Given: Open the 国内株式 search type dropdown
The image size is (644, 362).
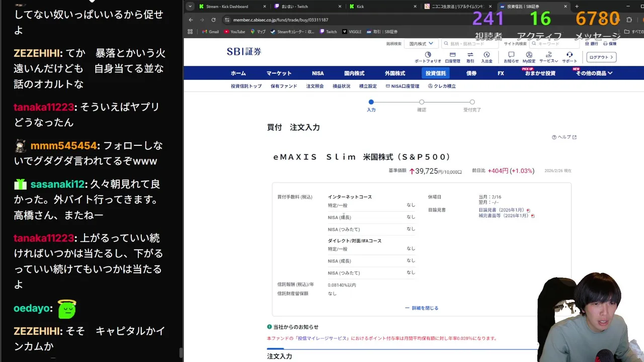Looking at the screenshot, I should tap(422, 44).
